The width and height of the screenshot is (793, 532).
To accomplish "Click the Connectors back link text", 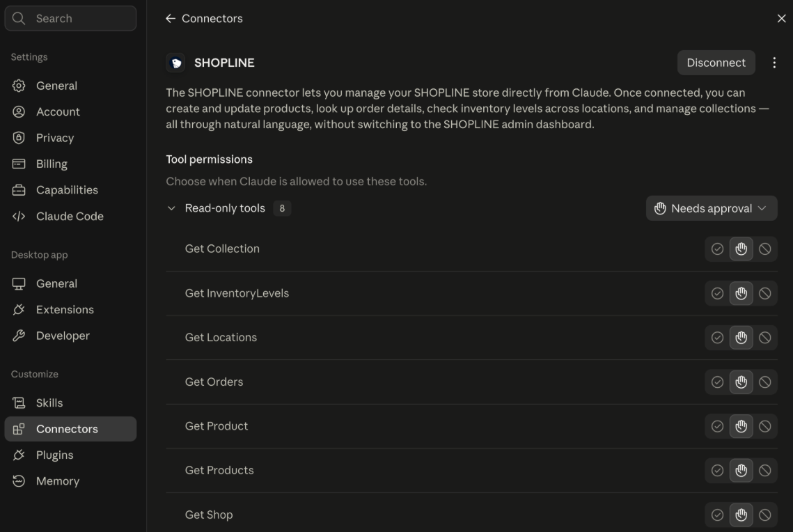I will [212, 19].
